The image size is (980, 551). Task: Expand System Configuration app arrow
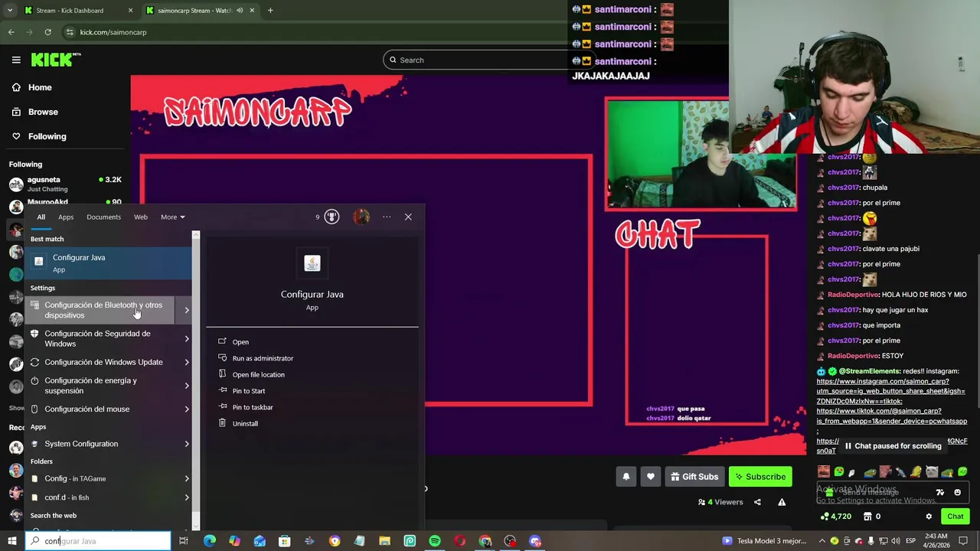point(187,444)
